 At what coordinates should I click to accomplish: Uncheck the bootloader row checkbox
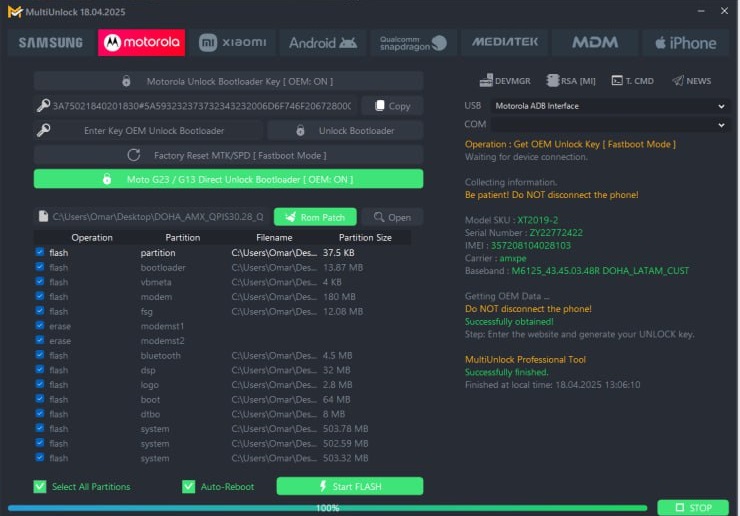coord(40,267)
